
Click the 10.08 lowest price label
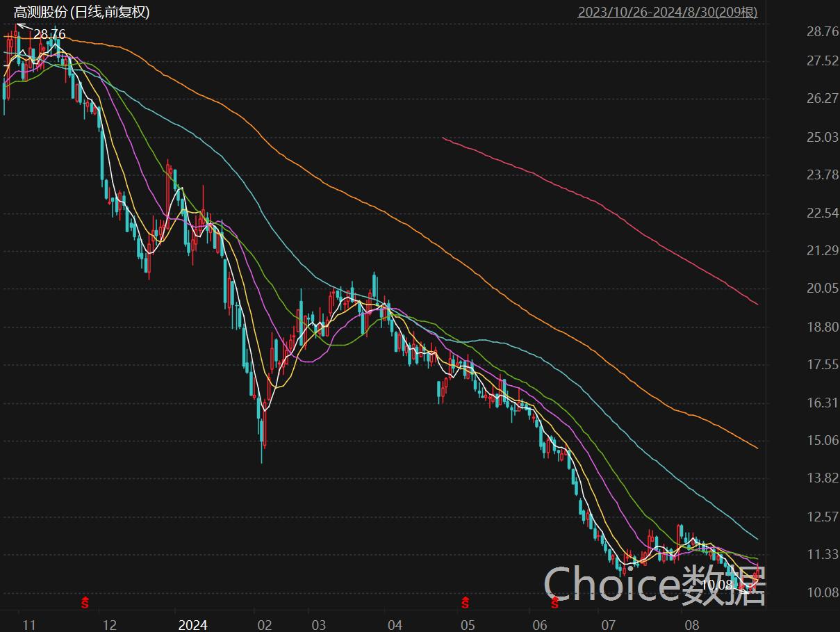pos(716,585)
